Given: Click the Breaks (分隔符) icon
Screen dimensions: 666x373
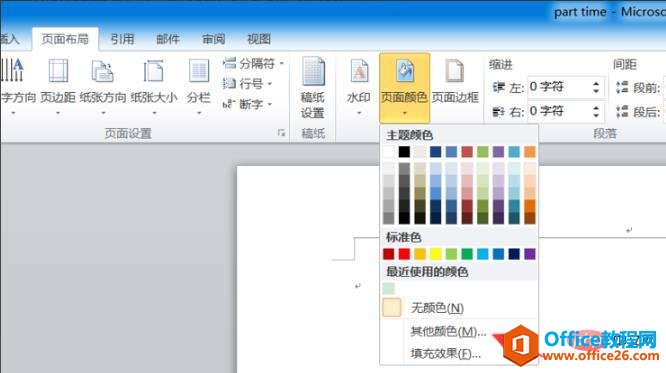Looking at the screenshot, I should click(230, 64).
